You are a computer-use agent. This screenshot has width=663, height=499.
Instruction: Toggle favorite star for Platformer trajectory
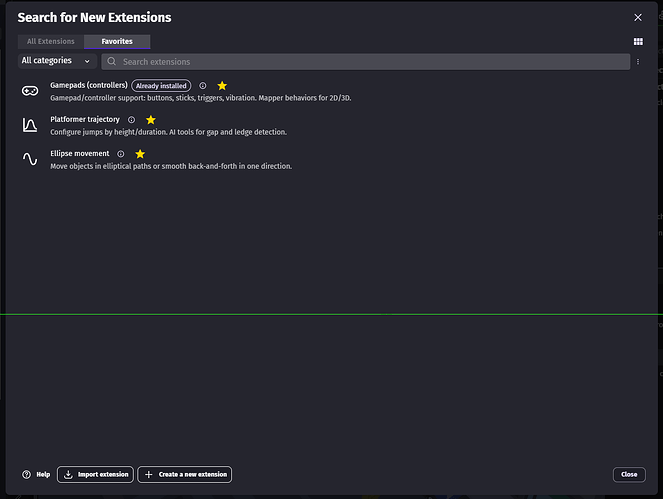click(x=151, y=120)
